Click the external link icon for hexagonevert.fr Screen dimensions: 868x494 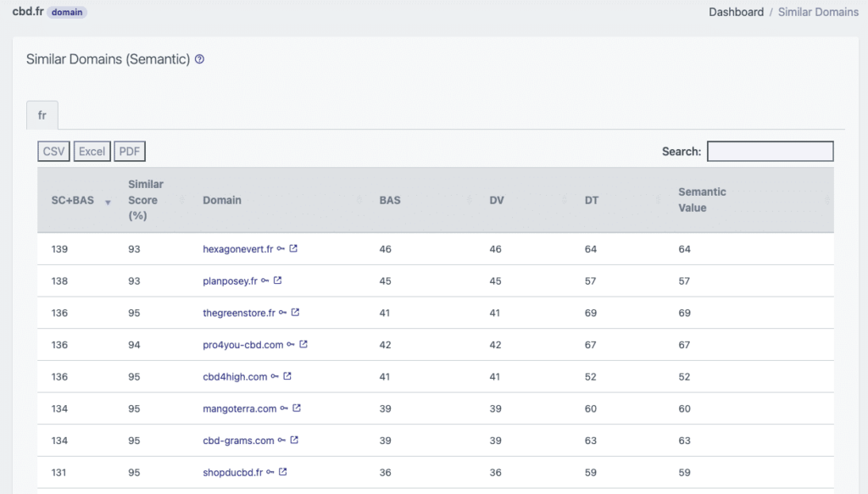coord(294,249)
